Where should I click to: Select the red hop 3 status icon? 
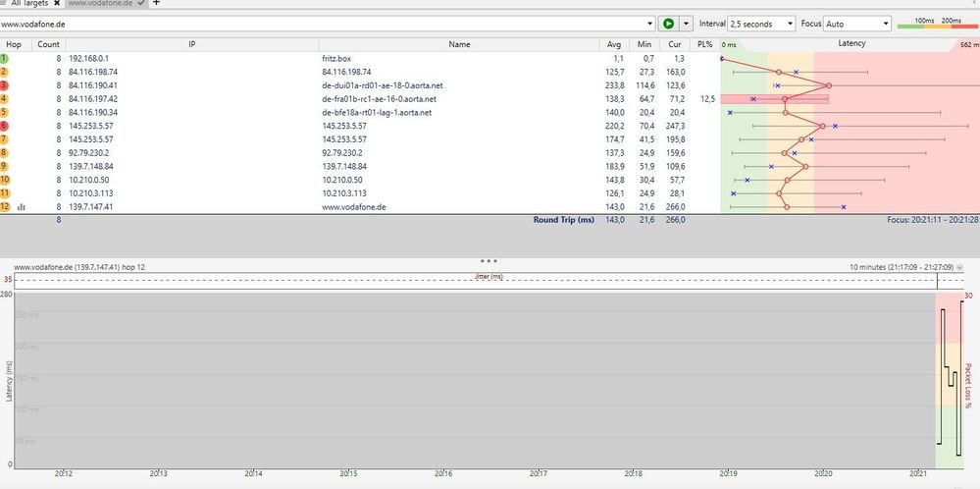pos(4,85)
